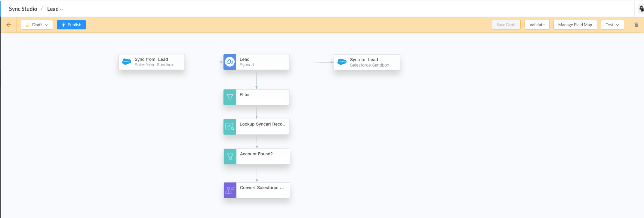
Task: Click the Convert Salesforce node icon
Action: [x=230, y=190]
